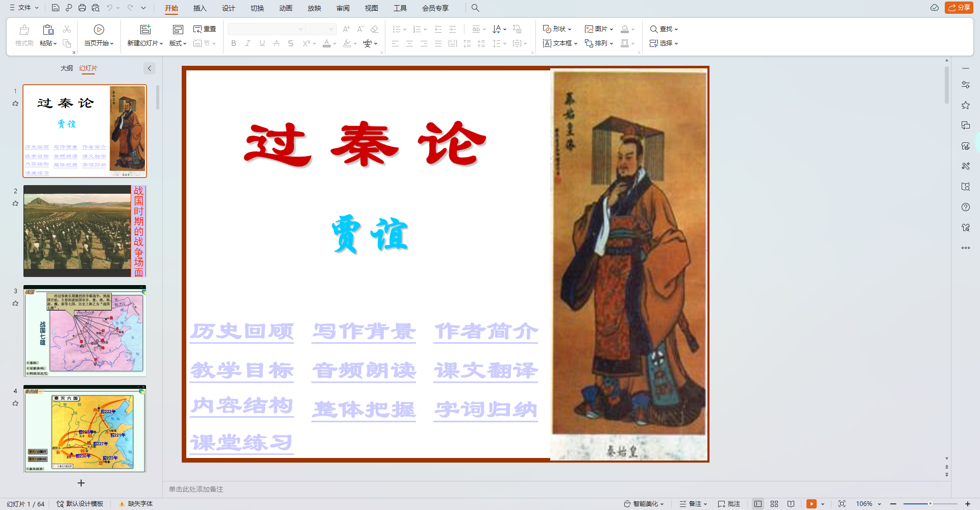Open the font size dropdown
The width and height of the screenshot is (980, 510).
pyautogui.click(x=331, y=29)
